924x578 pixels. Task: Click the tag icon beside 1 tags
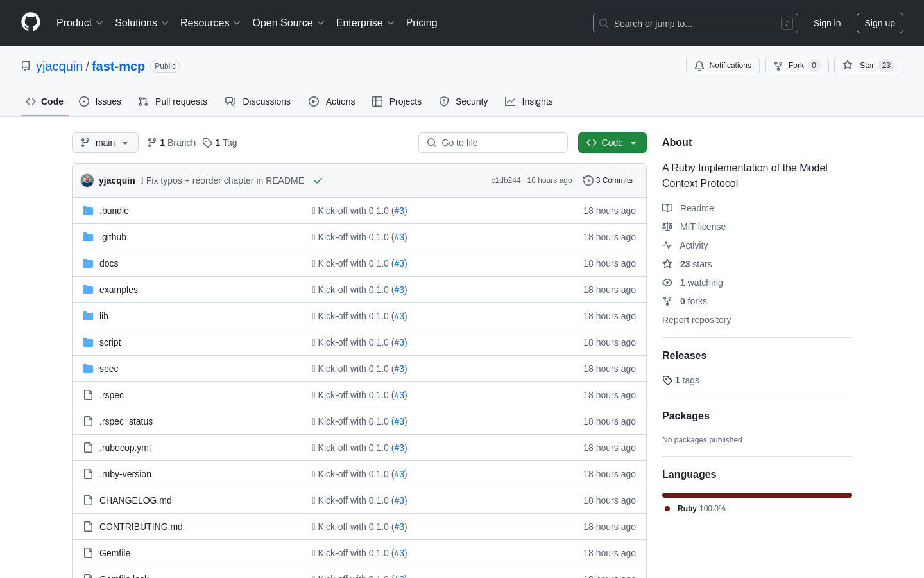click(667, 380)
